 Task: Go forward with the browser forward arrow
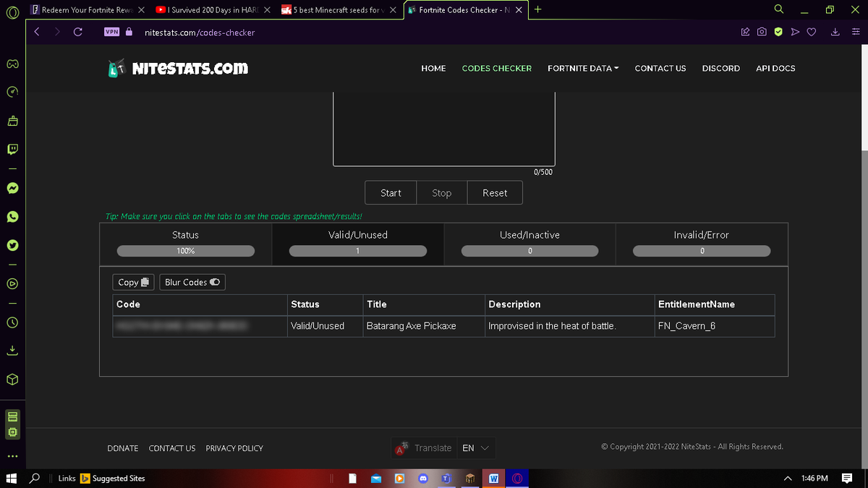[57, 32]
